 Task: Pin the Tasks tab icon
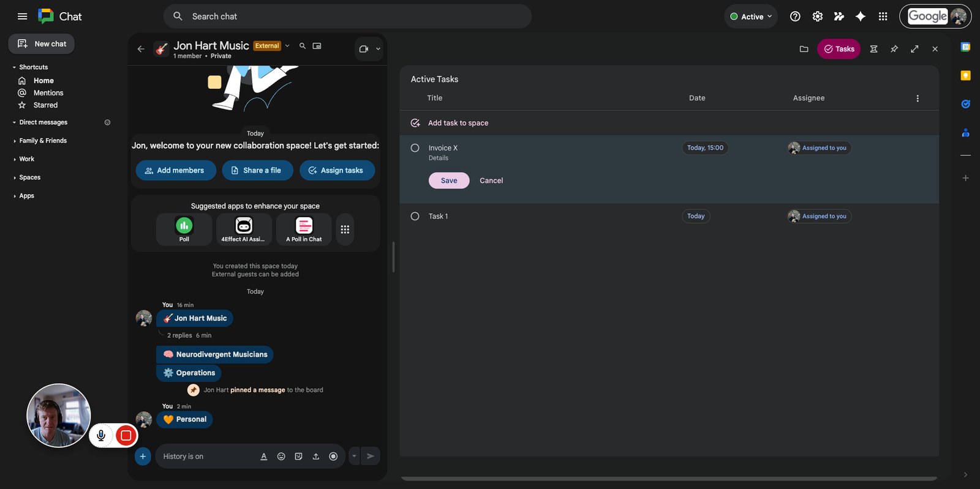[894, 49]
